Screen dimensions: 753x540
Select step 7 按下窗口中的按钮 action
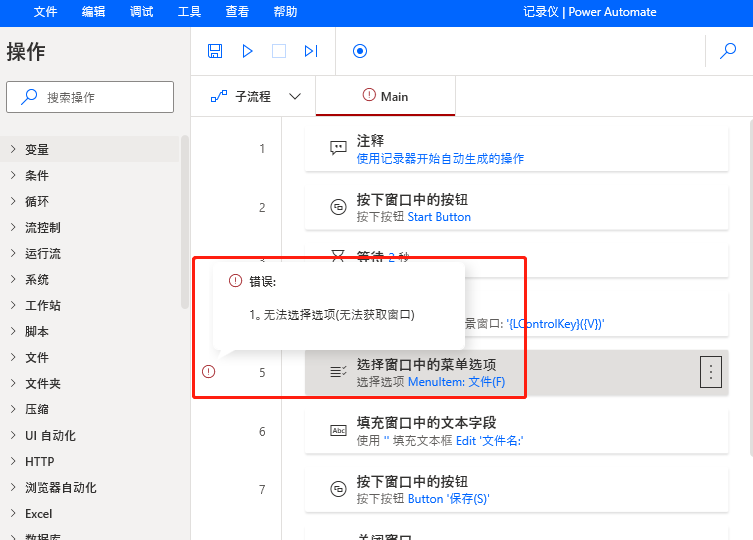click(x=516, y=490)
